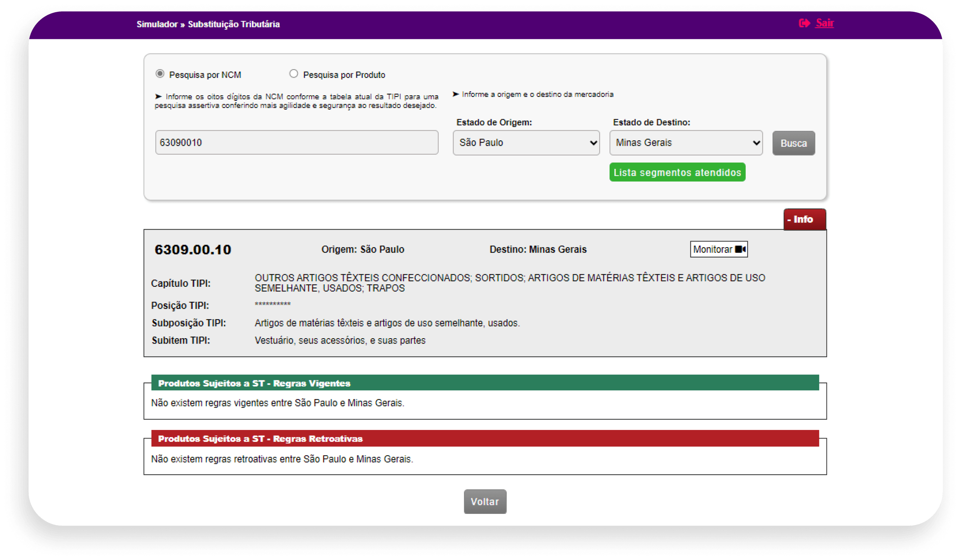The width and height of the screenshot is (960, 560).
Task: Click the camera icon inside the Monitorar button
Action: click(741, 249)
